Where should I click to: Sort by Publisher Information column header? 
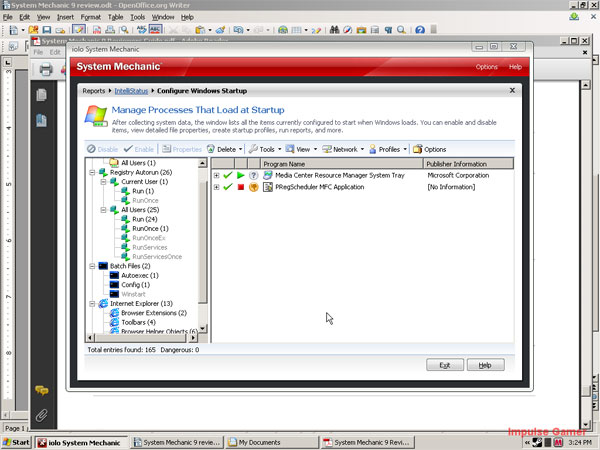click(x=468, y=164)
